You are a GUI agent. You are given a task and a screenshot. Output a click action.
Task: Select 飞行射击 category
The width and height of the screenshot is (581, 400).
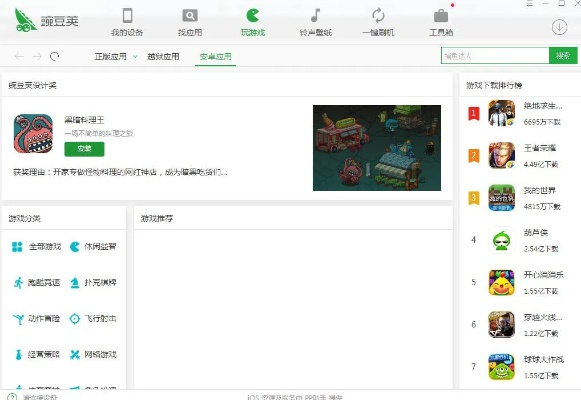(93, 319)
